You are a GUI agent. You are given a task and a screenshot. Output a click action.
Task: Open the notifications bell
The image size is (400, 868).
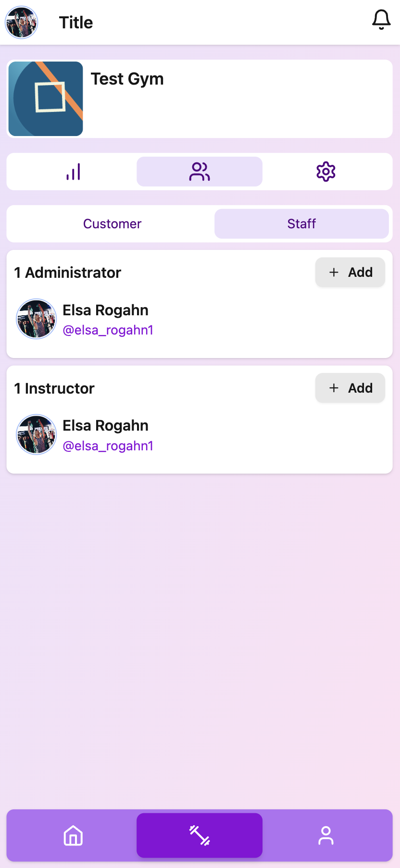pyautogui.click(x=381, y=20)
